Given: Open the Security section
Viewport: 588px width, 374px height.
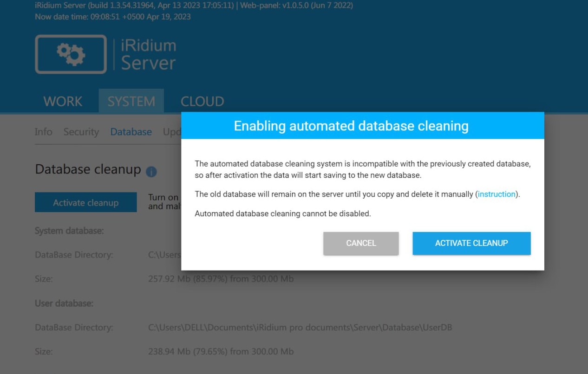Looking at the screenshot, I should click(x=81, y=132).
